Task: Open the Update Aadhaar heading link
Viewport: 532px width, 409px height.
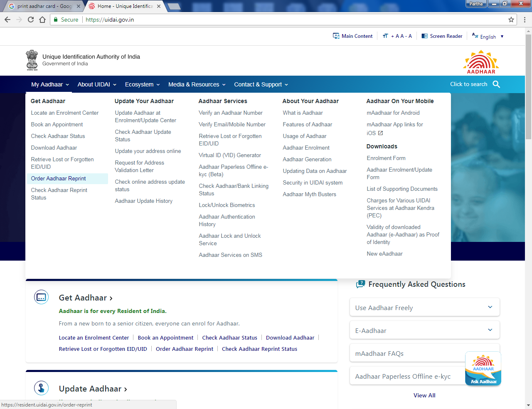Action: tap(93, 389)
